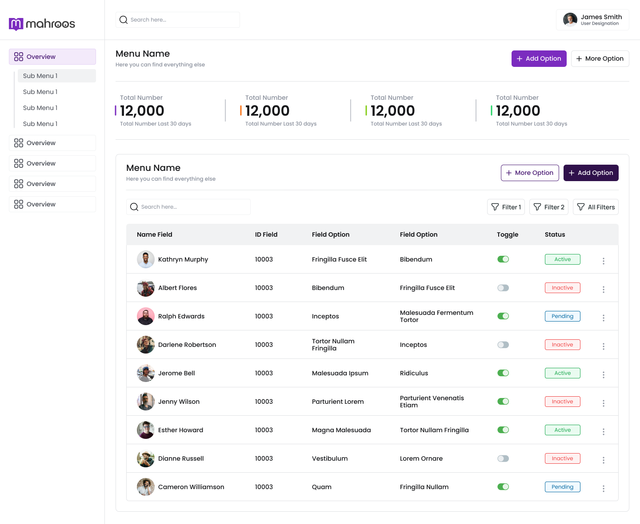
Task: Focus the table search input field
Action: pyautogui.click(x=190, y=207)
